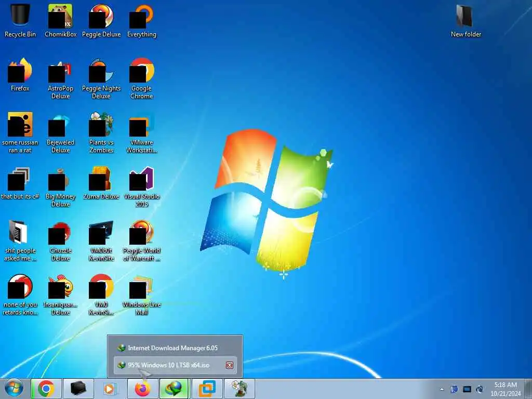The image size is (532, 399).
Task: Select Zuma Deluxe desktop icon
Action: tap(101, 182)
